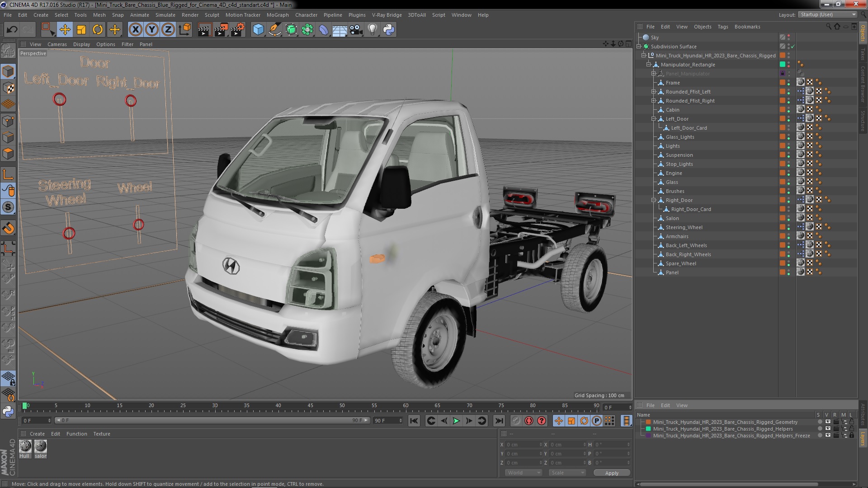The width and height of the screenshot is (868, 488).
Task: Click frame 45 on timeline ruler
Action: 310,406
